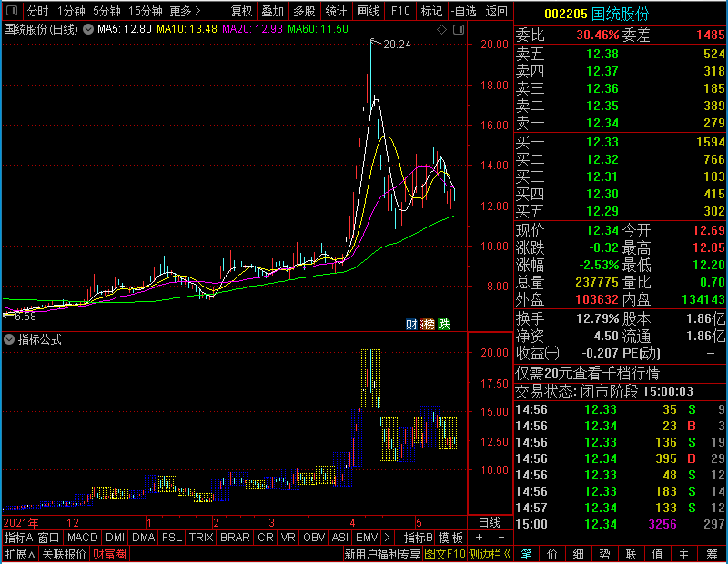The width and height of the screenshot is (728, 564).
Task: Open the 势 trend tab
Action: 604,554
